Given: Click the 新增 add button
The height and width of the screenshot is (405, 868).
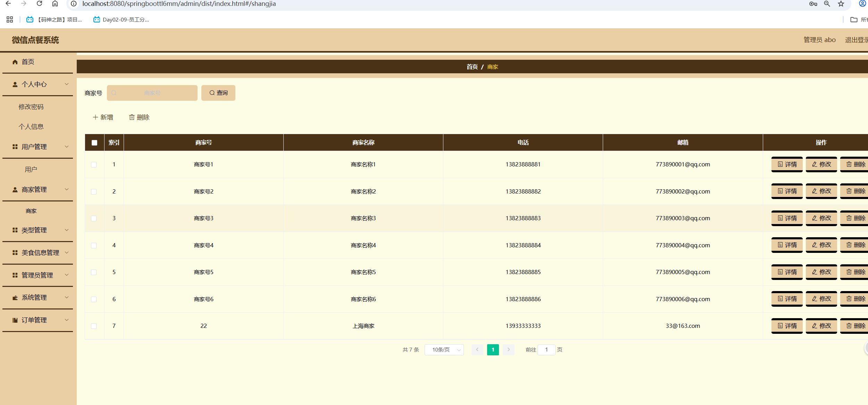Looking at the screenshot, I should click(103, 117).
